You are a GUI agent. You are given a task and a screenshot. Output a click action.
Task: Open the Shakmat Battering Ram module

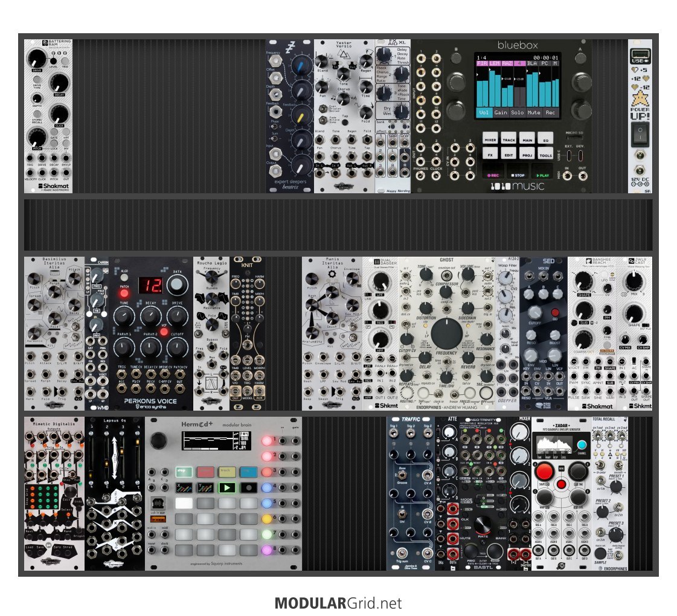coord(48,116)
